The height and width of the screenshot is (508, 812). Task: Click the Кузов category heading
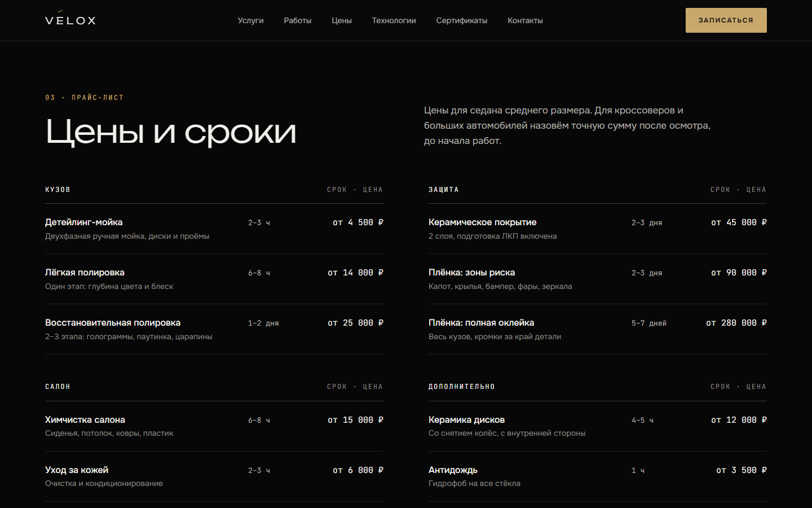(x=58, y=190)
